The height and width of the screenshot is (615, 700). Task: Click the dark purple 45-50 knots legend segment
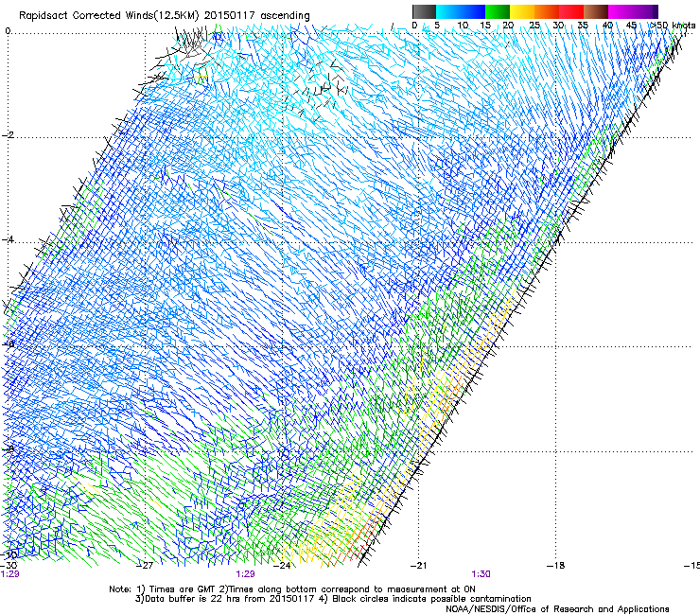pyautogui.click(x=645, y=11)
